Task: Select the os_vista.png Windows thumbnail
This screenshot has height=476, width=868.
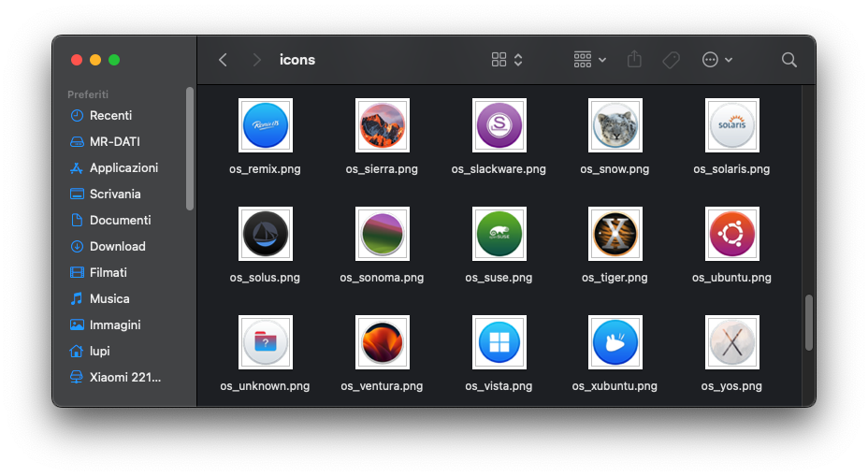Action: 499,342
